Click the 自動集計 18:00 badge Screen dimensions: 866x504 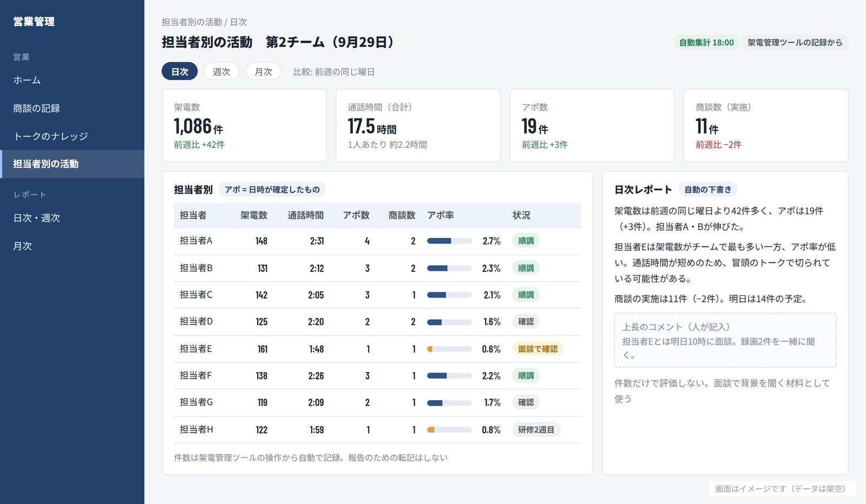[706, 42]
